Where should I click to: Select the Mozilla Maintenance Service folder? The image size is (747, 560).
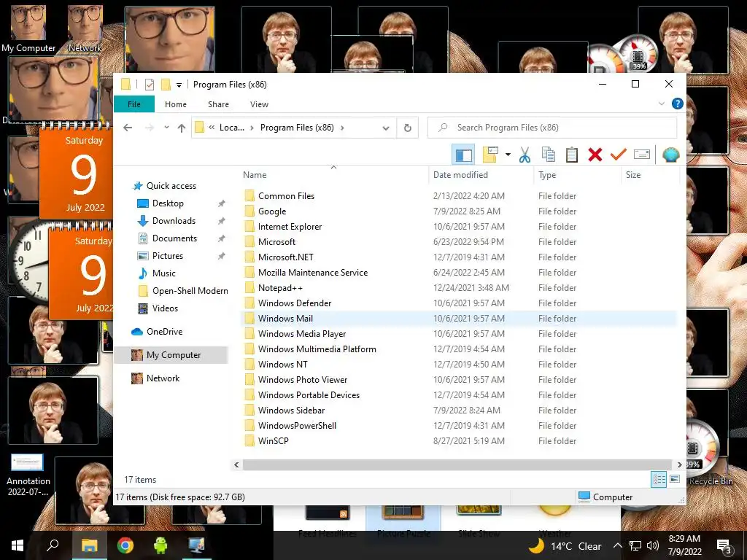[312, 273]
